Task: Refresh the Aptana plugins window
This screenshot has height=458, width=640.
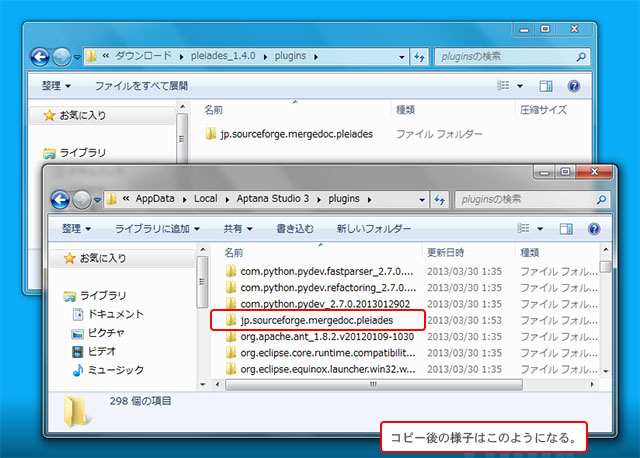Action: coord(440,200)
